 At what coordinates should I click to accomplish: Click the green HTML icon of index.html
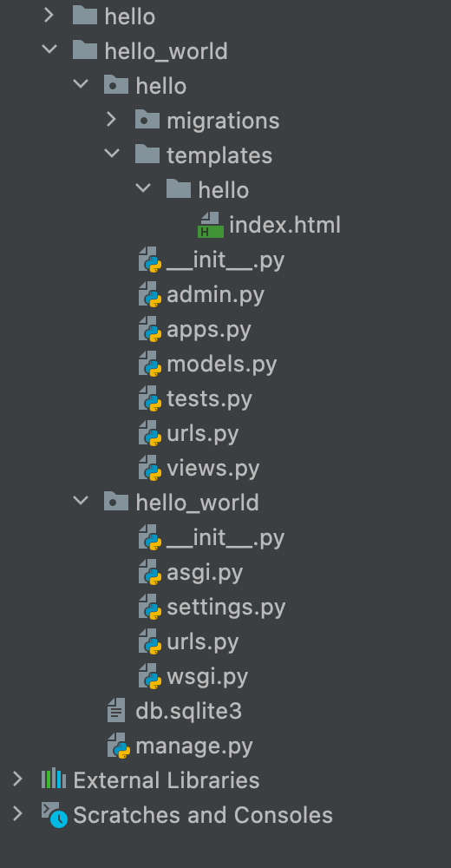(210, 225)
